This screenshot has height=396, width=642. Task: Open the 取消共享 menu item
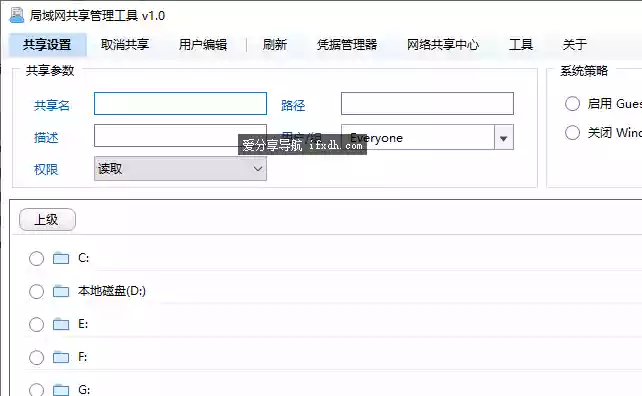[x=125, y=44]
